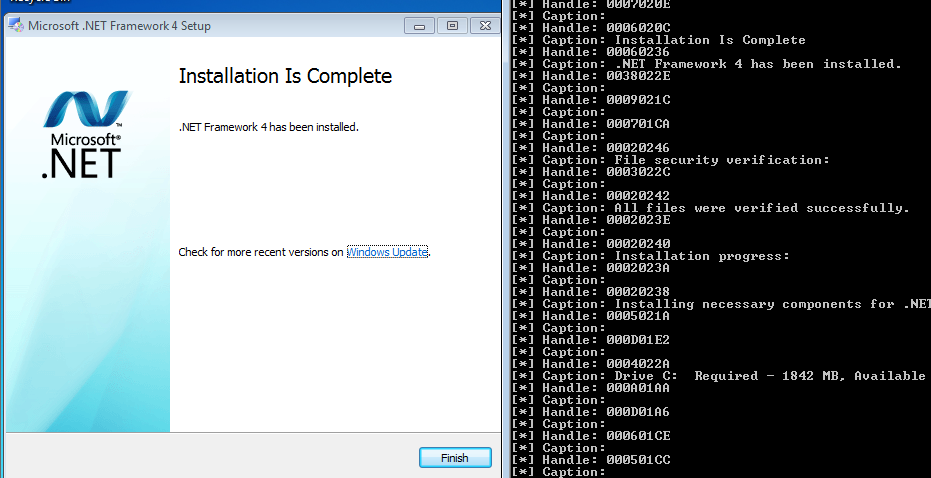The width and height of the screenshot is (931, 478).
Task: Click console line 'Handle: 000601CE'
Action: [591, 436]
